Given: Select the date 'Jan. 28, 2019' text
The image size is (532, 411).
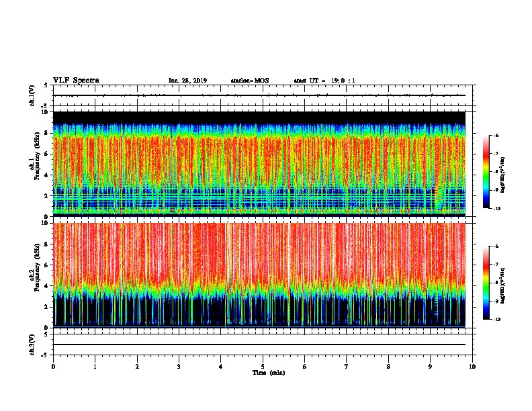Looking at the screenshot, I should 187,81.
